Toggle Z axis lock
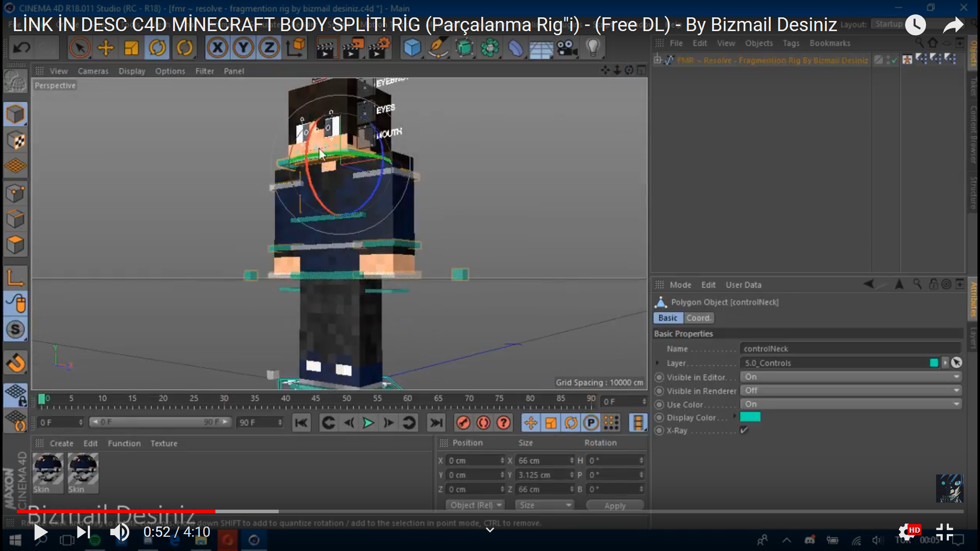 click(269, 48)
